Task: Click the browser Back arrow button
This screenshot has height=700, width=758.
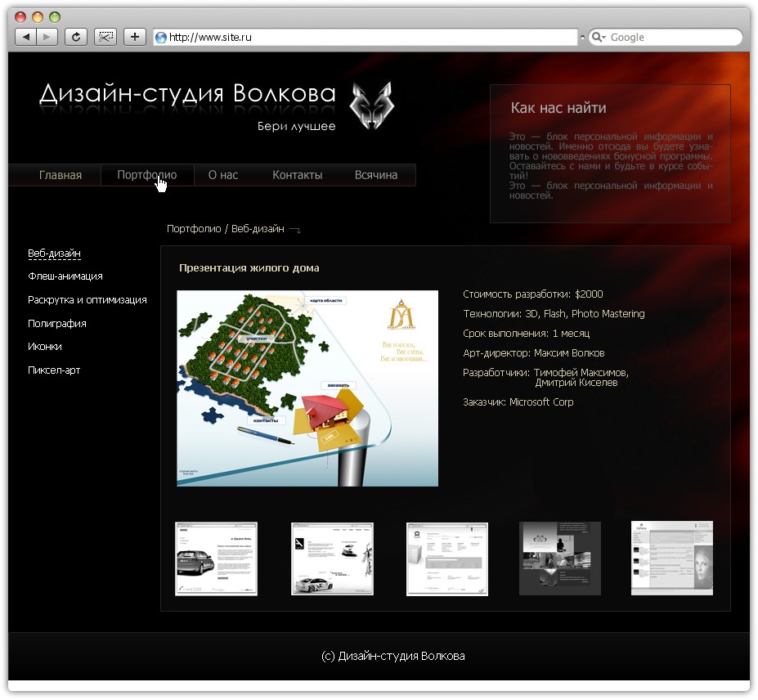Action: [x=26, y=37]
